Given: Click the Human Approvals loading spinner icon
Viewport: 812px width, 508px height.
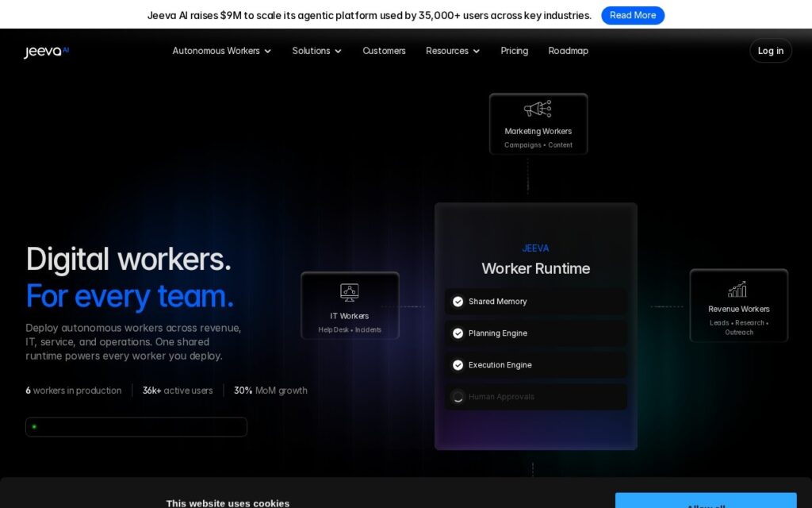Looking at the screenshot, I should pyautogui.click(x=458, y=397).
